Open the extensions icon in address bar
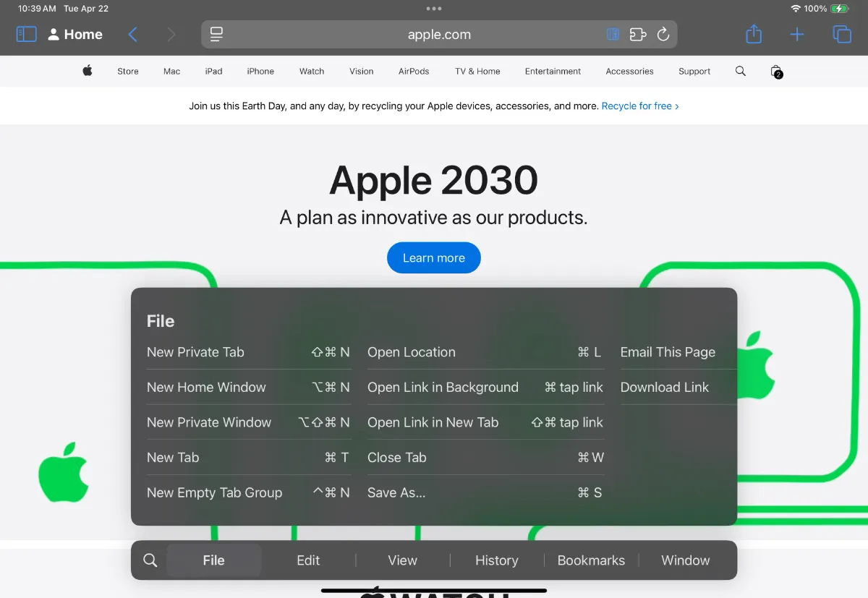This screenshot has height=598, width=868. pyautogui.click(x=637, y=34)
